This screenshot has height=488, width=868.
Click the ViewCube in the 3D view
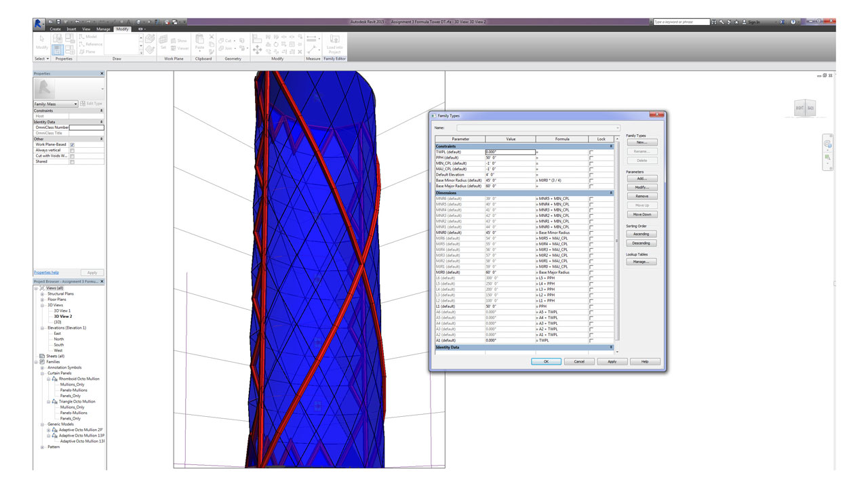[x=805, y=108]
